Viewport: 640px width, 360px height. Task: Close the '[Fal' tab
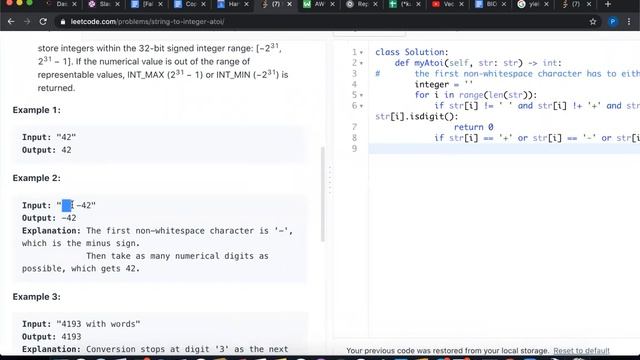coord(160,4)
